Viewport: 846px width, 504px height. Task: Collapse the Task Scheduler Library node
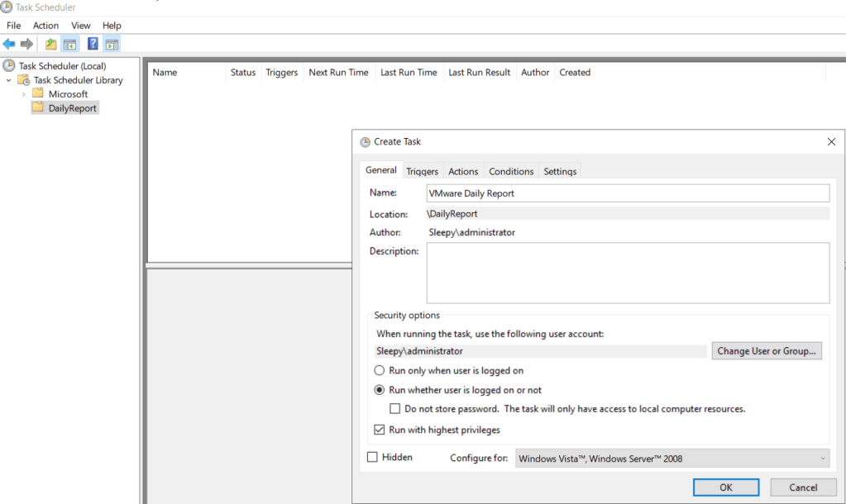tap(9, 80)
